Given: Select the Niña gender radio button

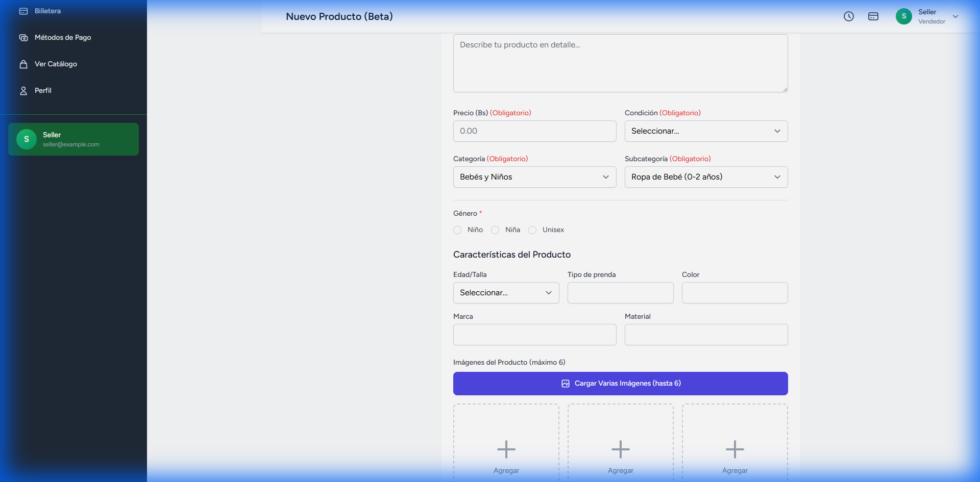Looking at the screenshot, I should tap(495, 230).
